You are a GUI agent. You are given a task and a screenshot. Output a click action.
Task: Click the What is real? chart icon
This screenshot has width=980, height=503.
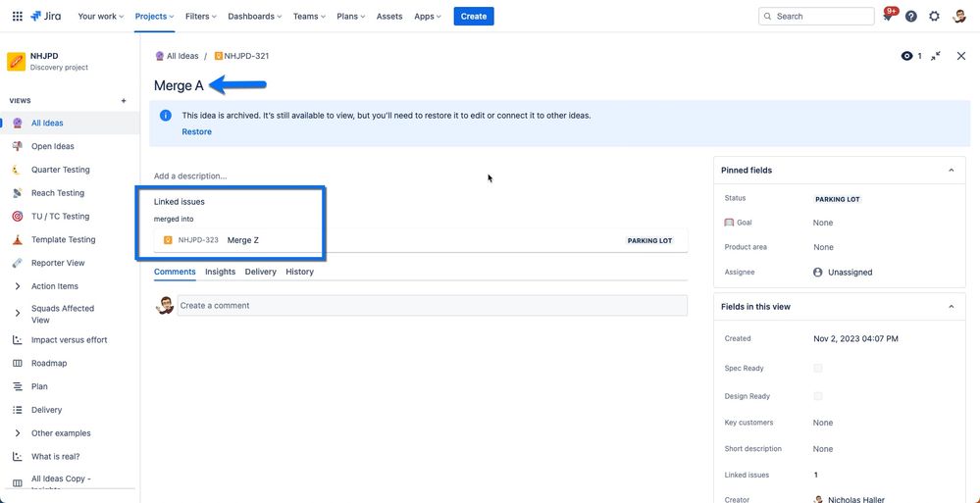click(18, 456)
